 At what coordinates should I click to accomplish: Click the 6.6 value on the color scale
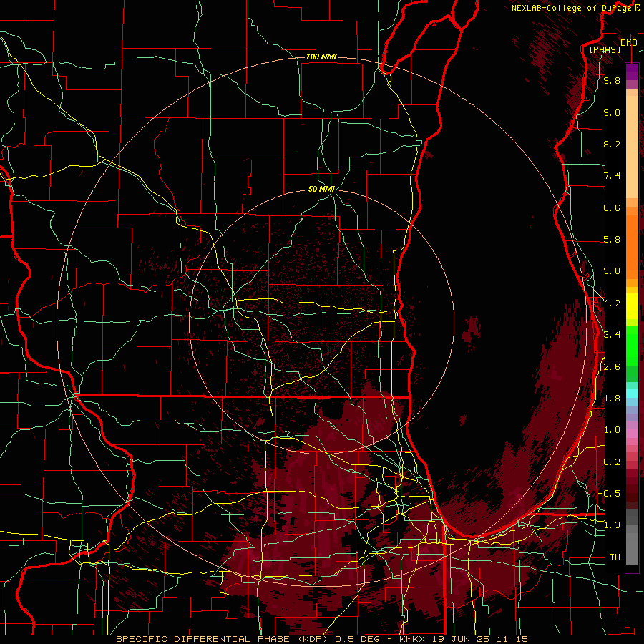click(612, 208)
